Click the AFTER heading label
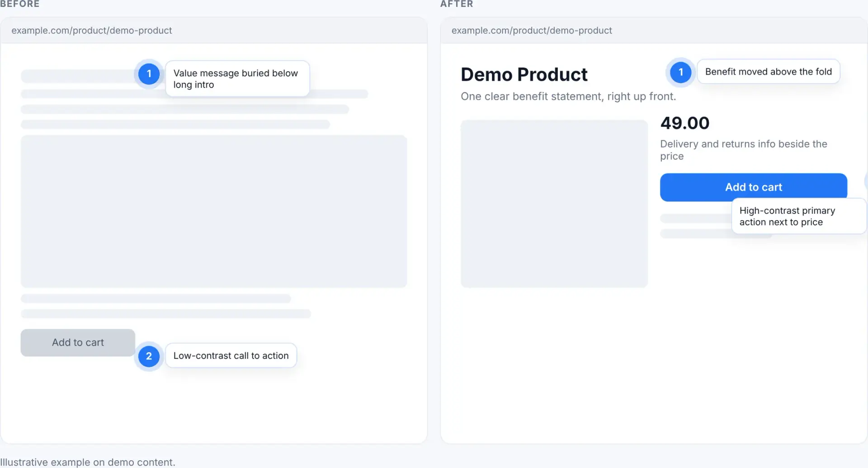Image resolution: width=868 pixels, height=468 pixels. [x=457, y=4]
